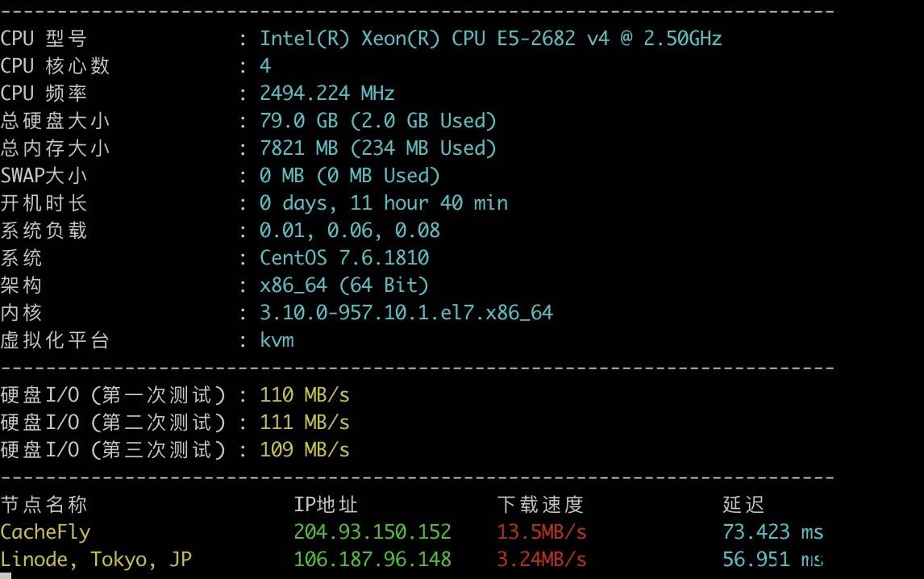The image size is (924, 579).
Task: Click CacheFly latency 73.423 ms
Action: click(773, 532)
